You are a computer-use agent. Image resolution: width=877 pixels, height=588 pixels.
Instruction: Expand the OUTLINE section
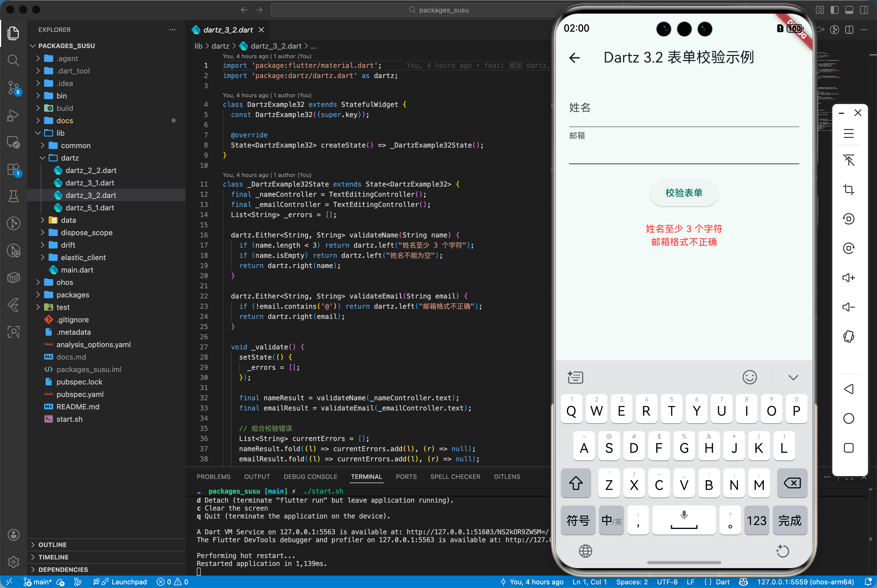(106, 544)
